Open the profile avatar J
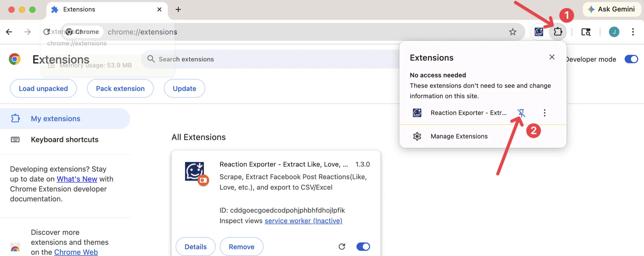Viewport: 644px width, 256px height. click(614, 32)
